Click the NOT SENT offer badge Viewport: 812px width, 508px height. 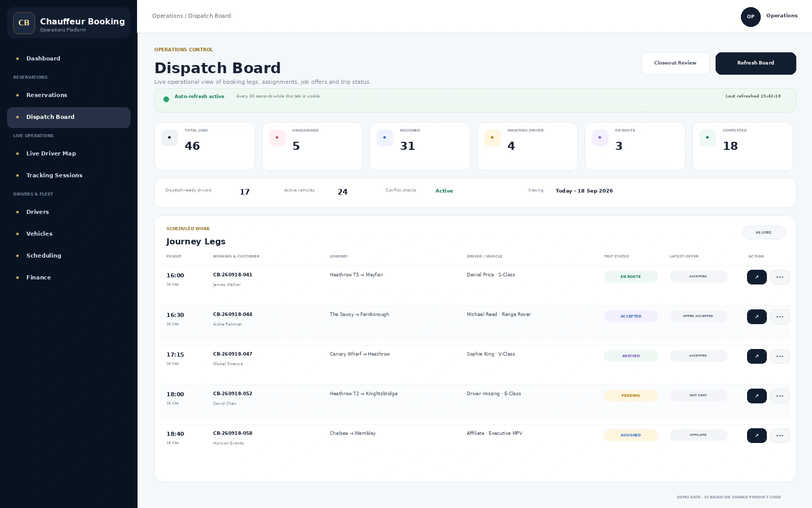coord(698,396)
